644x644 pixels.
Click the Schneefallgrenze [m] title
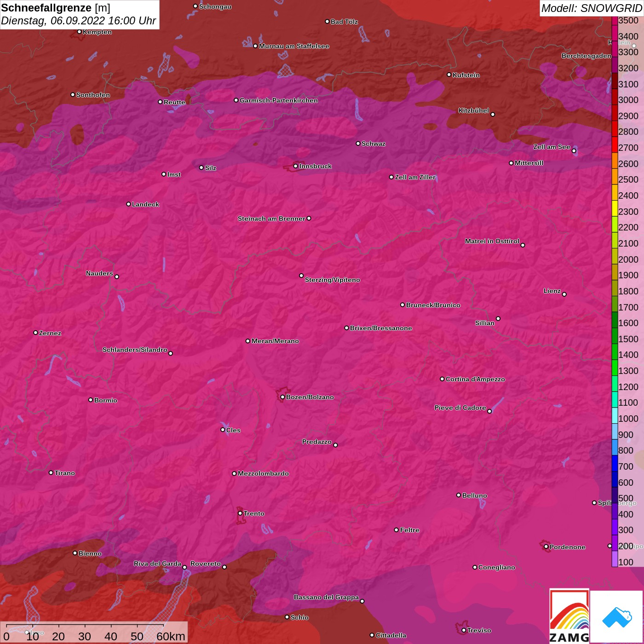point(56,8)
